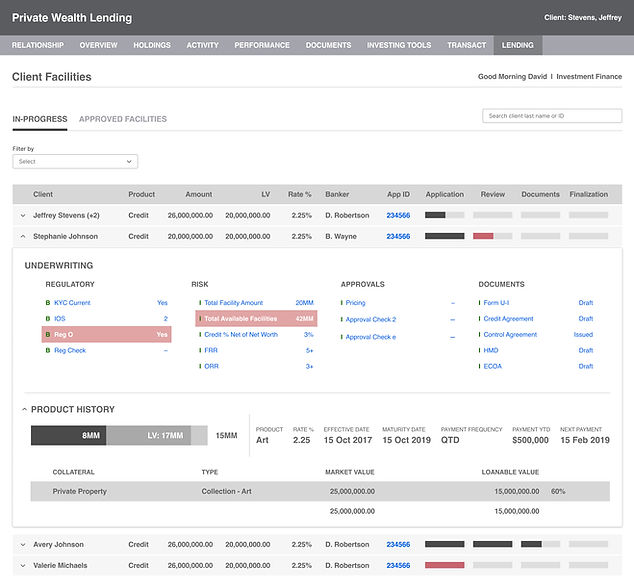Open the Reg Check regulatory item
This screenshot has width=634, height=586.
click(70, 350)
